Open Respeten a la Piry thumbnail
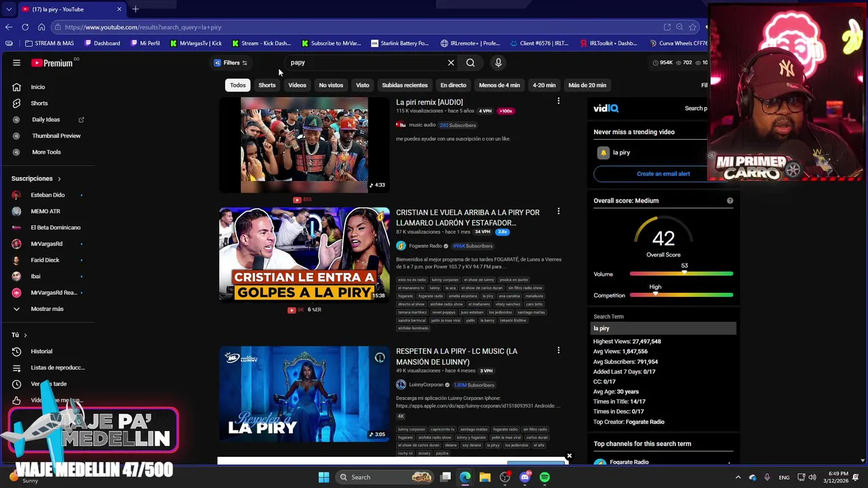Image resolution: width=868 pixels, height=488 pixels. (304, 394)
